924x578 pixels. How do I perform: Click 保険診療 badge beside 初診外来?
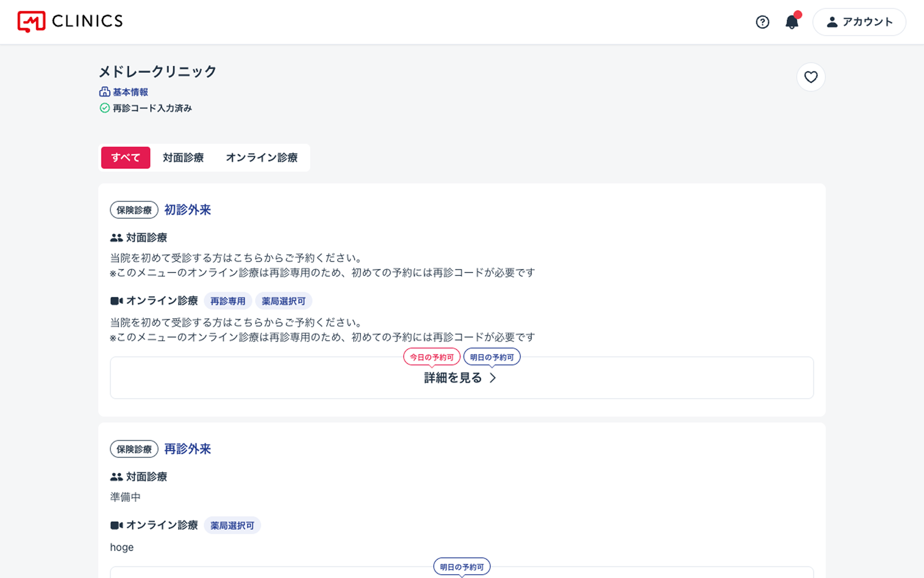pyautogui.click(x=134, y=210)
